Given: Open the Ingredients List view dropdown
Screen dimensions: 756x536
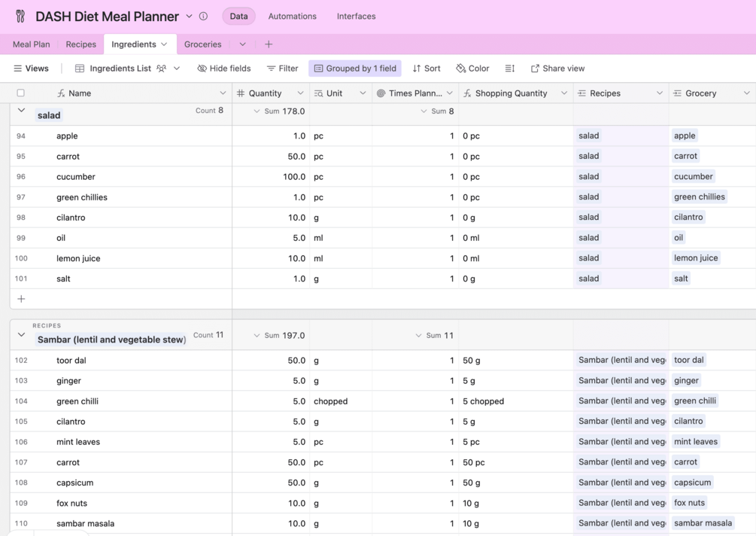Looking at the screenshot, I should (177, 69).
